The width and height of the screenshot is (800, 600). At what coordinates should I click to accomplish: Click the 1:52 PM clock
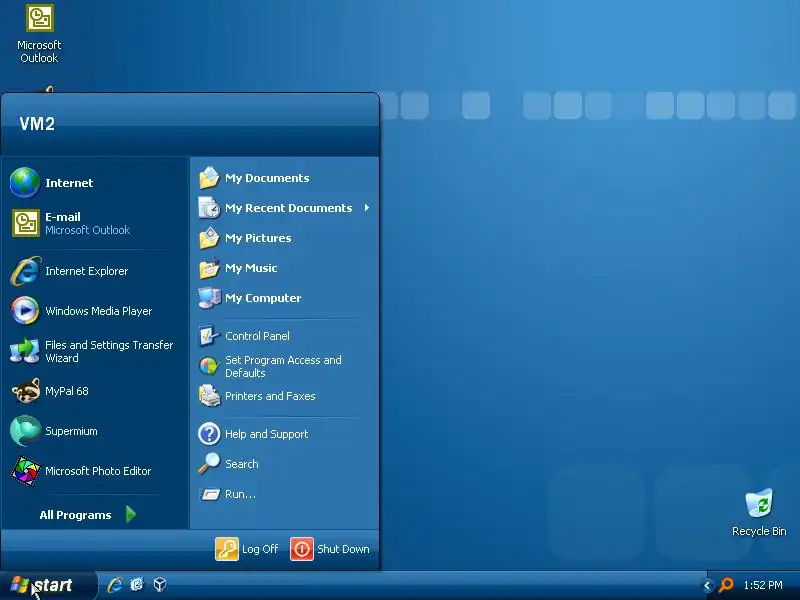coord(763,585)
